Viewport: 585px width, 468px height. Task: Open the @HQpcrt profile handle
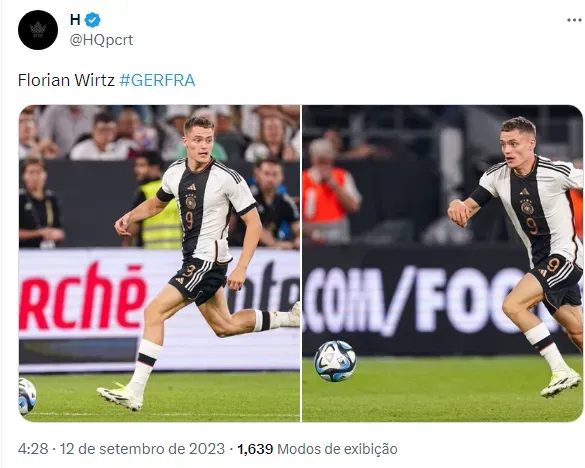click(x=101, y=40)
